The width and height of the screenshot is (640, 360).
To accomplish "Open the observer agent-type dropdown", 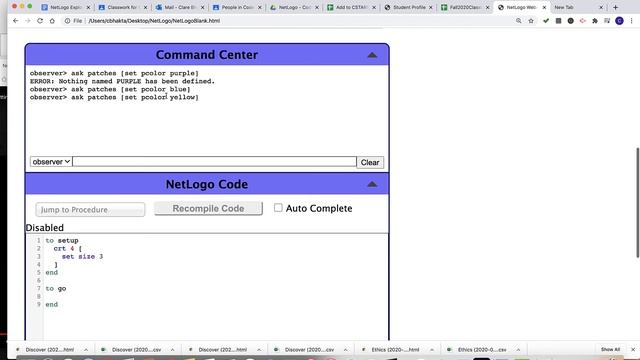I will point(51,162).
